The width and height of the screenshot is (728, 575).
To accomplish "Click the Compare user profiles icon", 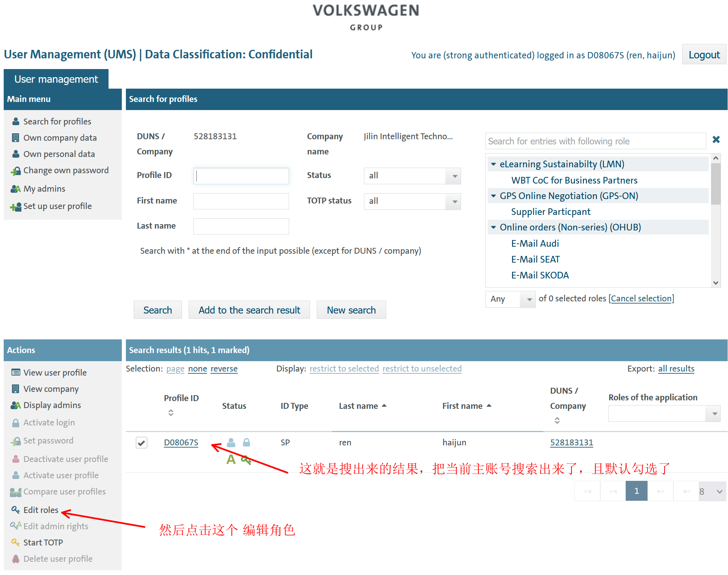I will 16,492.
